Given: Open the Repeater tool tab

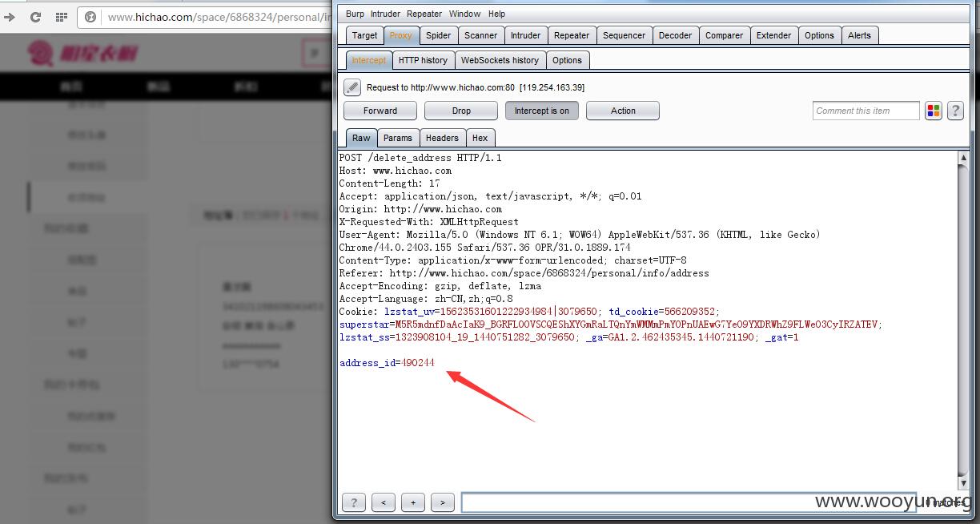Looking at the screenshot, I should point(572,35).
